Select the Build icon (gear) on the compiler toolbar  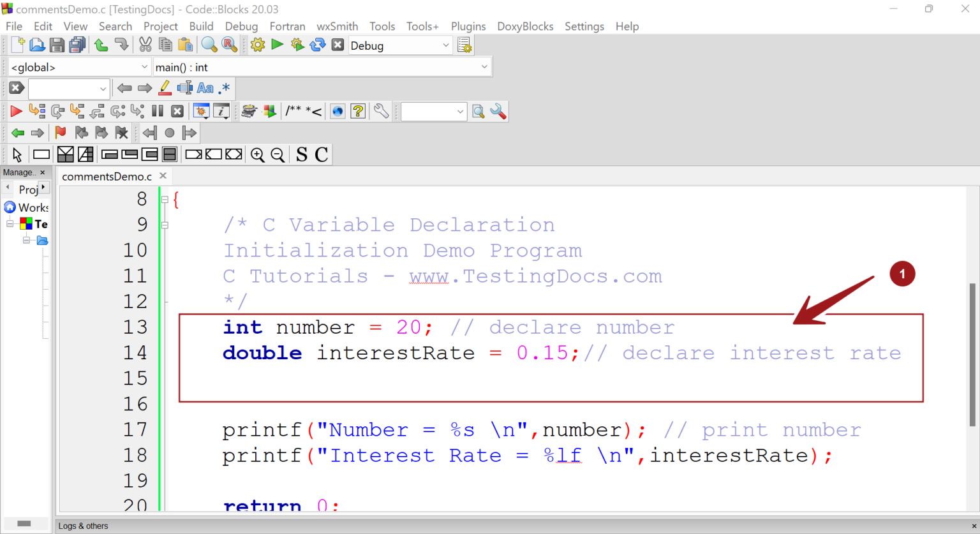(x=257, y=45)
